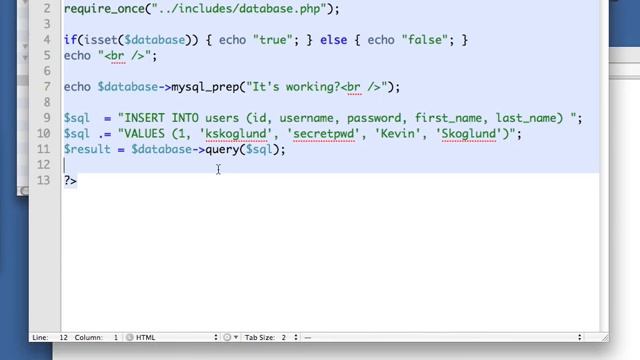Click last_name column in INSERT statement
Screen dimensions: 640x360
[x=526, y=118]
